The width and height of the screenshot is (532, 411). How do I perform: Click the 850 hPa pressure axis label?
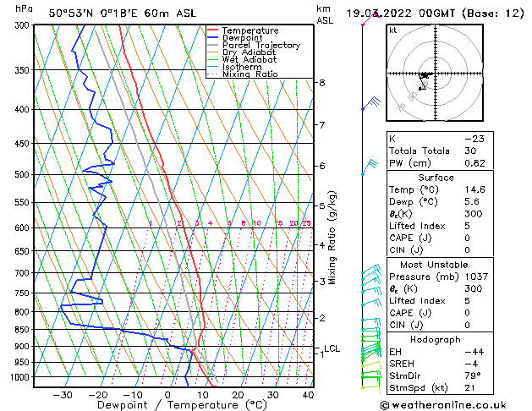[x=24, y=329]
